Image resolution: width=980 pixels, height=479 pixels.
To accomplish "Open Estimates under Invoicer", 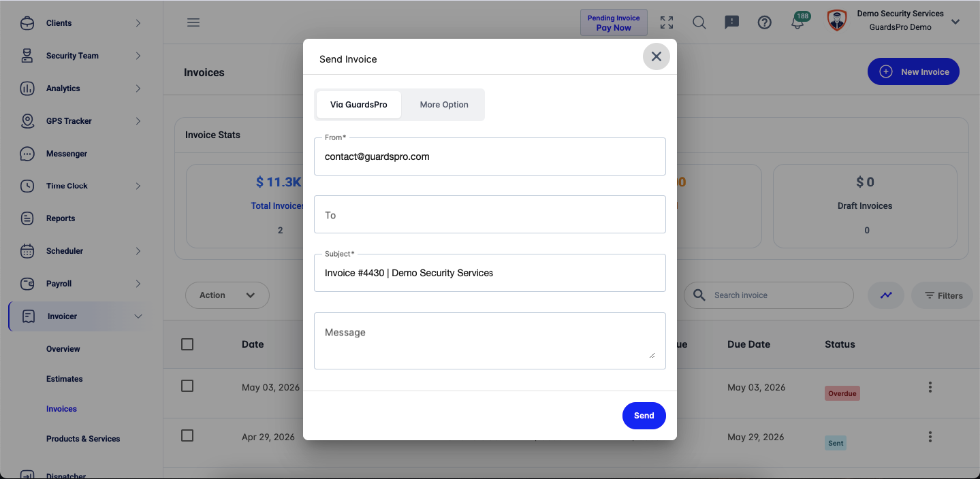I will [65, 379].
